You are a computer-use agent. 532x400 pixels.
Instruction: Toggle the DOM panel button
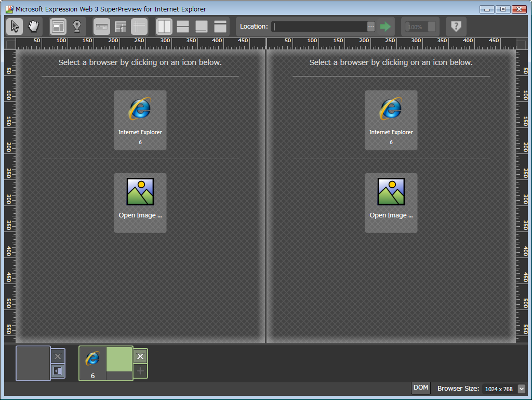point(421,388)
